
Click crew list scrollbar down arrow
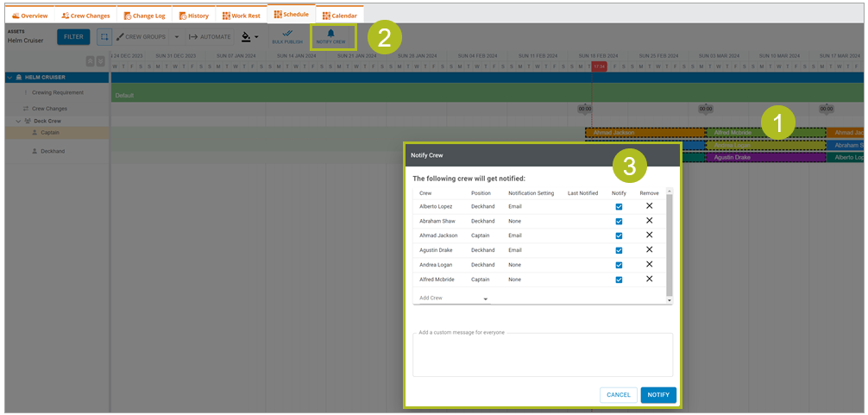(x=670, y=300)
